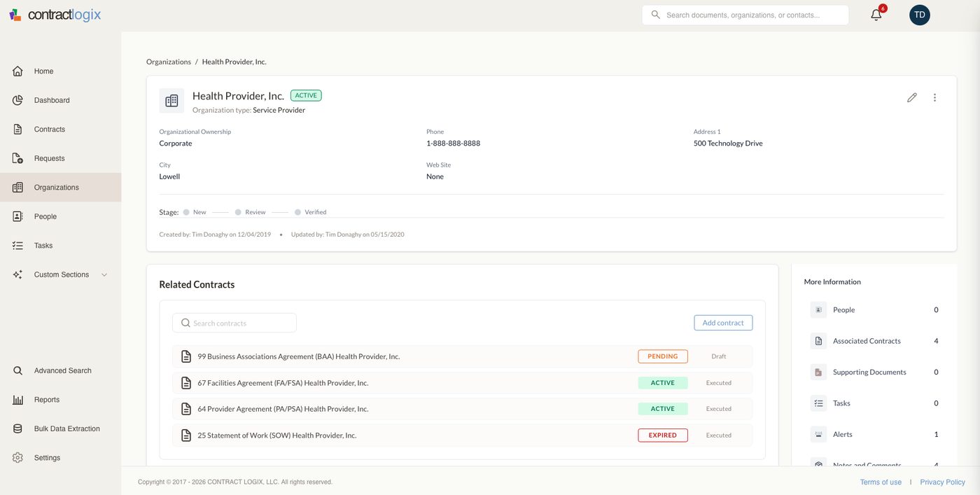Click the People icon under More Information
This screenshot has height=495, width=980.
pyautogui.click(x=818, y=309)
